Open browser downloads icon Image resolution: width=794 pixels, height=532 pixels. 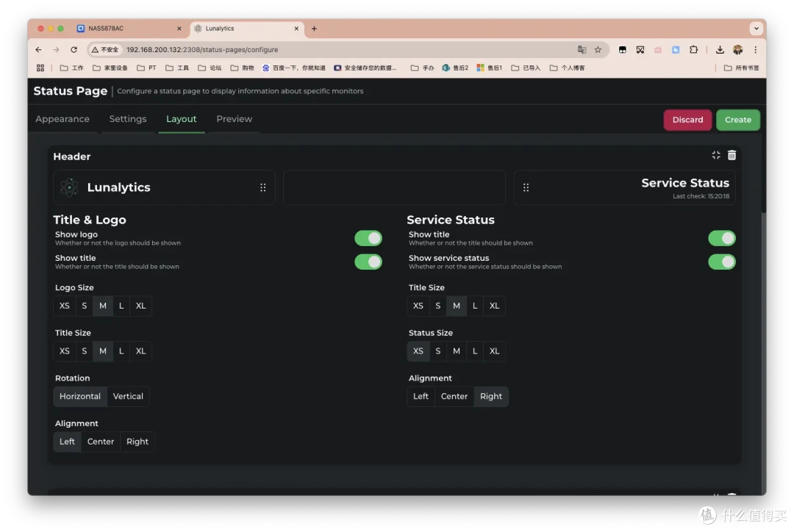click(720, 50)
